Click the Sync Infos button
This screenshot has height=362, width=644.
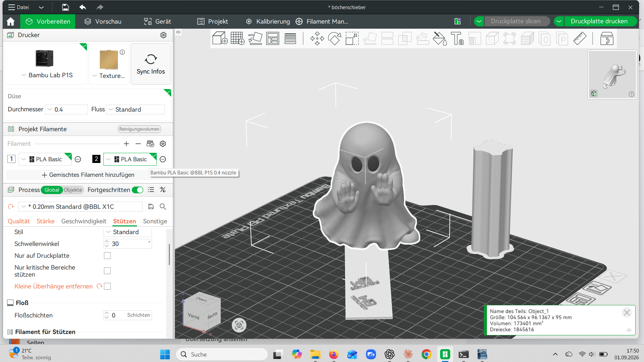point(151,64)
